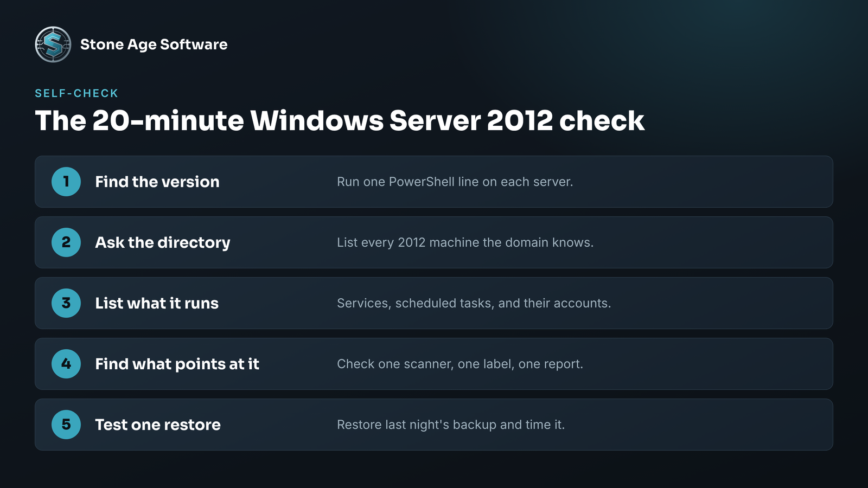
Task: Click the 'SELF-CHECK' label
Action: click(76, 93)
